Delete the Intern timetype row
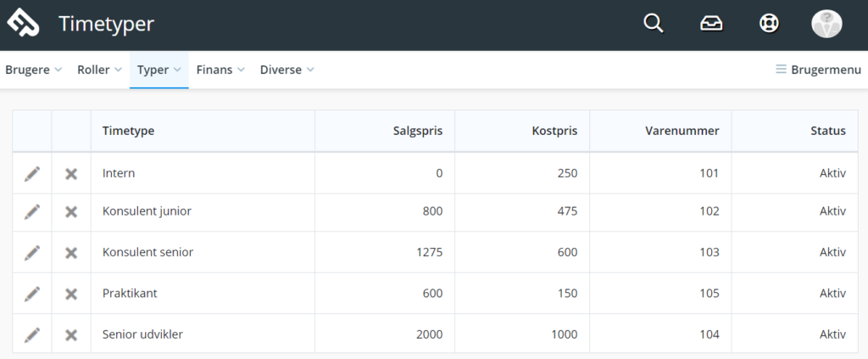 pyautogui.click(x=71, y=174)
